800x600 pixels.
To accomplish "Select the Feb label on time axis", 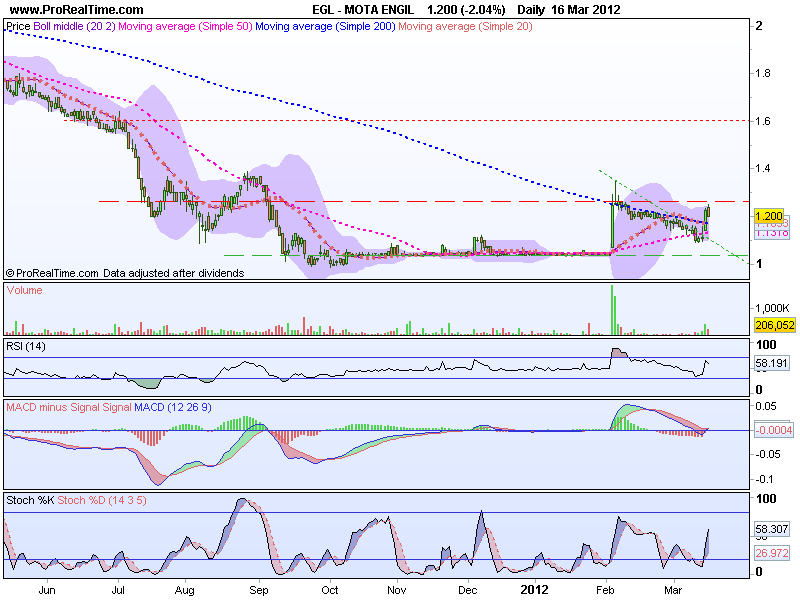I will coord(605,590).
